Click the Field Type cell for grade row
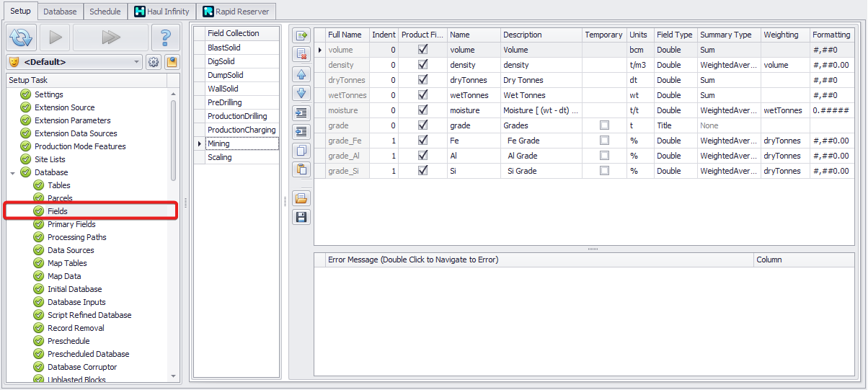Image resolution: width=868 pixels, height=390 pixels. 676,125
